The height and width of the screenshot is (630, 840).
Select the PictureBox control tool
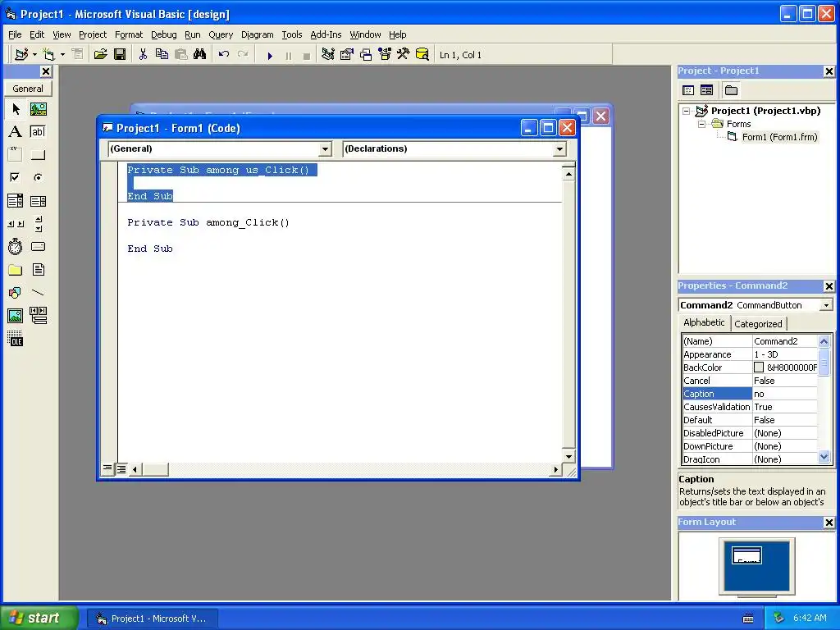pos(38,109)
